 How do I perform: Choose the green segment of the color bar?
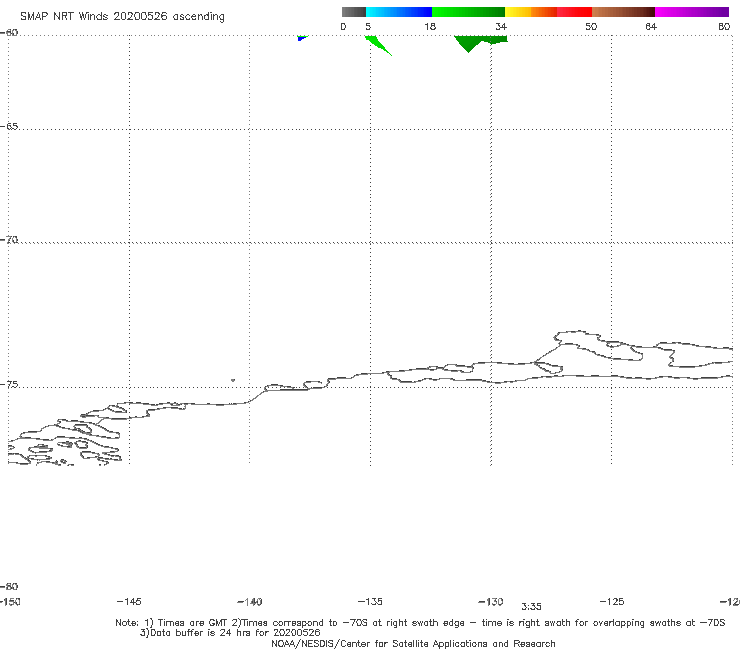pos(468,12)
